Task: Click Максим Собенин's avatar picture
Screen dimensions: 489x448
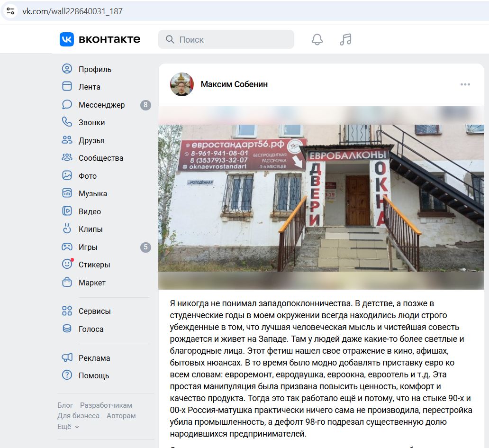Action: (x=182, y=84)
